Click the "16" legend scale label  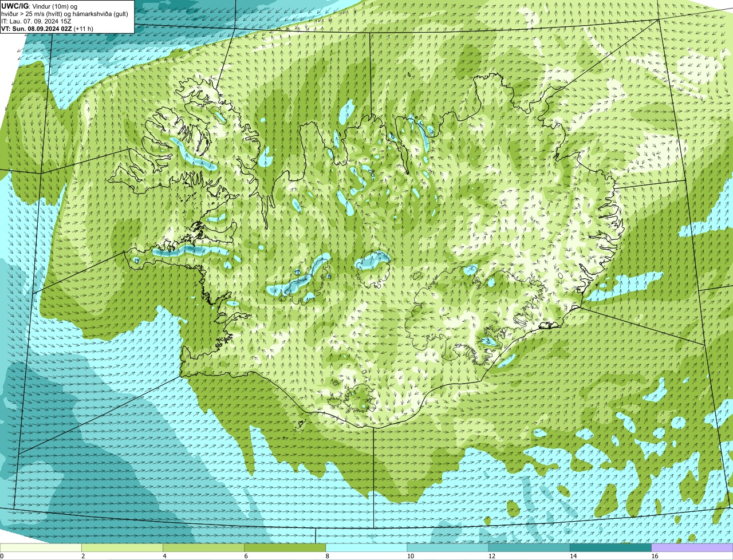pos(655,556)
